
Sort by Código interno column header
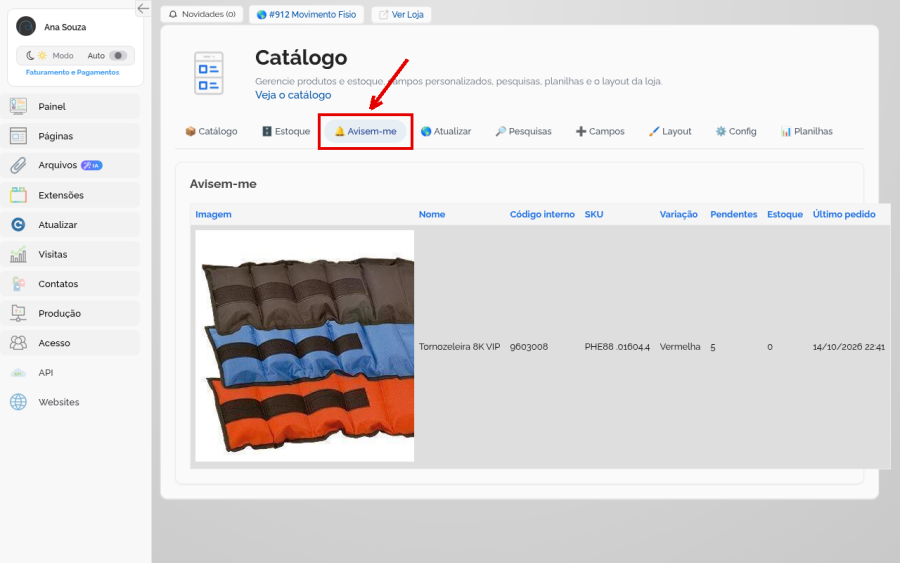click(542, 214)
